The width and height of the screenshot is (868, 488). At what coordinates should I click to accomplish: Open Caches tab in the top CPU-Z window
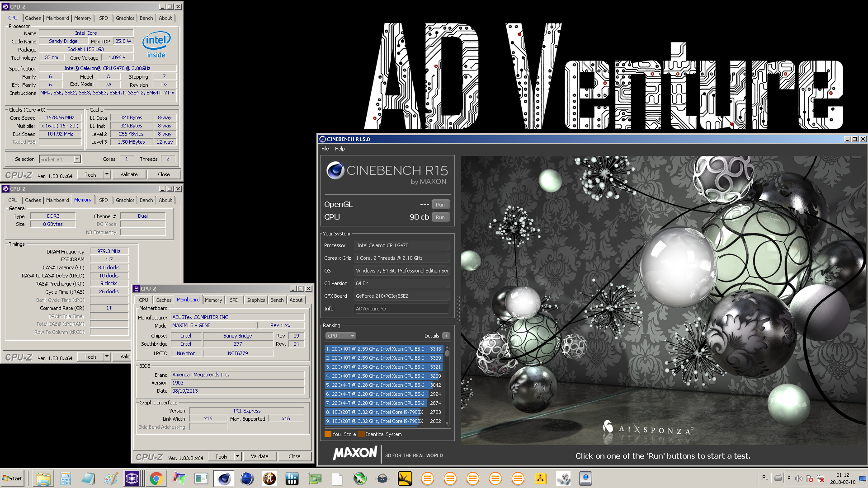[x=33, y=18]
